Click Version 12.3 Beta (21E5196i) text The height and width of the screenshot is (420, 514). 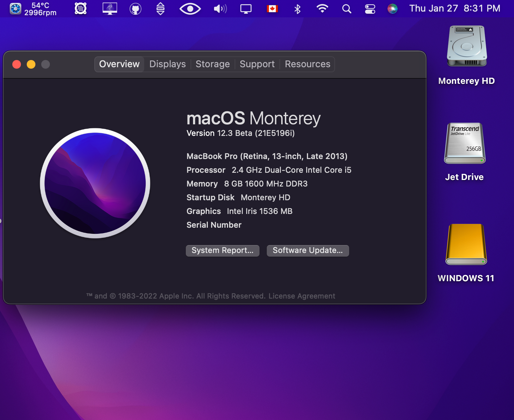pos(241,133)
